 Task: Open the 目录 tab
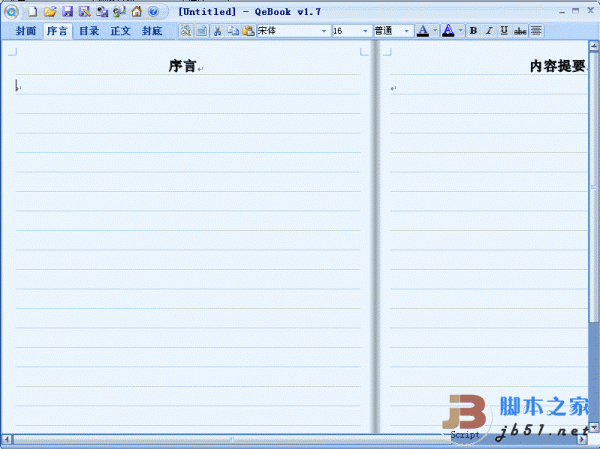coord(89,31)
